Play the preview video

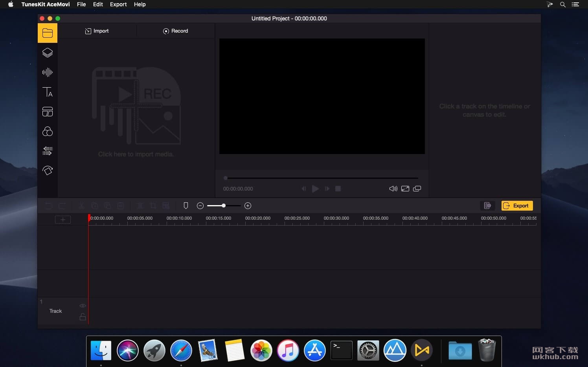[315, 189]
